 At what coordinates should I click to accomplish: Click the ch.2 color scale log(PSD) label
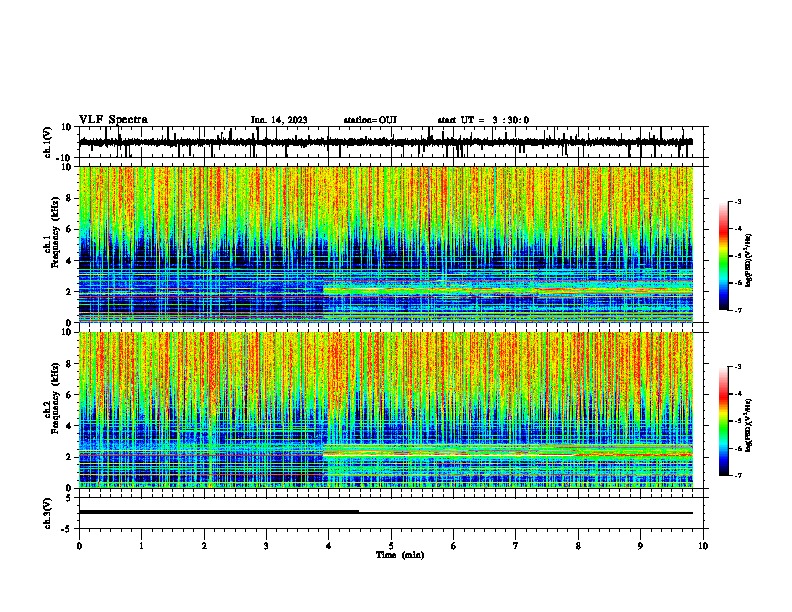[x=749, y=426]
